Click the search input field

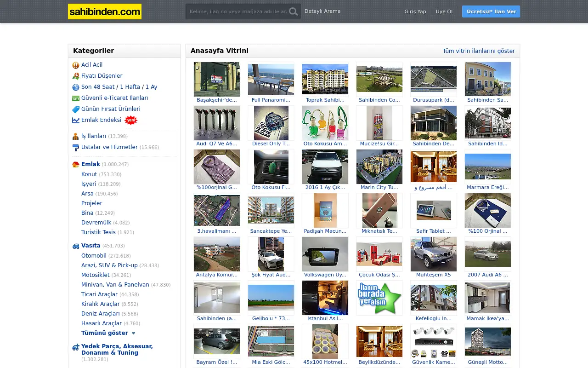tap(238, 11)
